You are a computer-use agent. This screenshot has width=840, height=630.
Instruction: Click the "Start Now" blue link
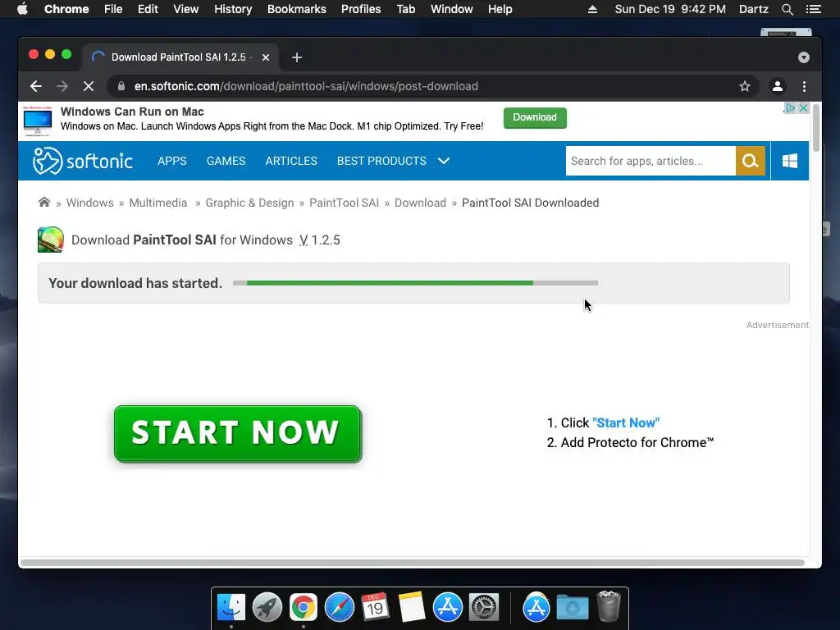626,422
